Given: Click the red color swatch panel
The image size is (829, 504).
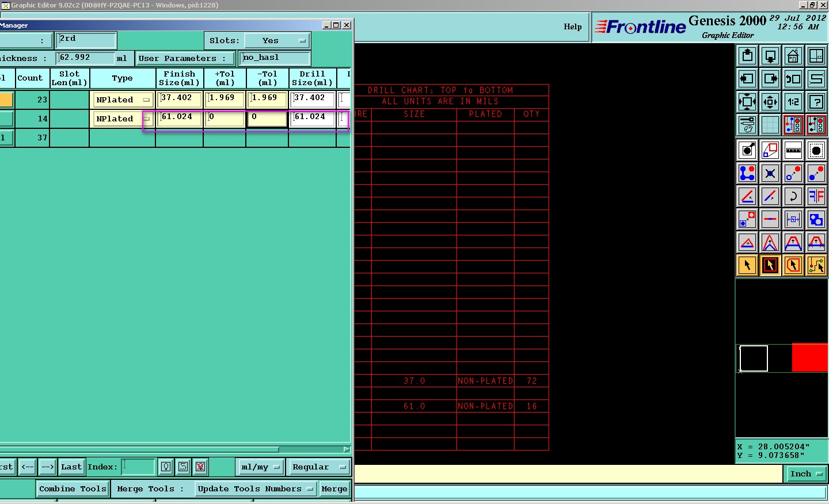Looking at the screenshot, I should tap(809, 357).
